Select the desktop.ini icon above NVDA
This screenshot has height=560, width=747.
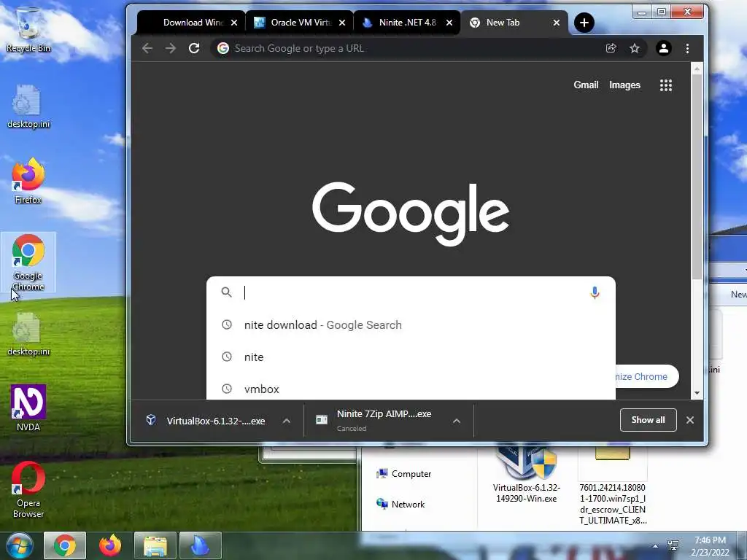click(28, 333)
